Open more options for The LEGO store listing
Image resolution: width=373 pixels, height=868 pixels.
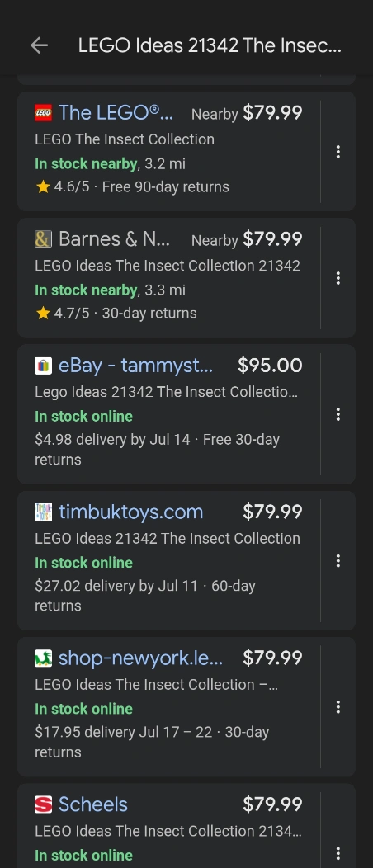point(338,152)
